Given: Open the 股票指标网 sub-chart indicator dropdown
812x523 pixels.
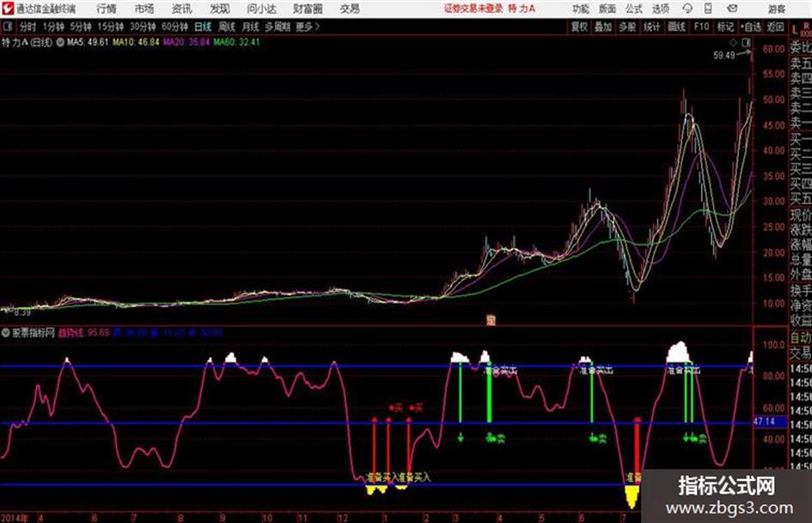Looking at the screenshot, I should tap(6, 333).
